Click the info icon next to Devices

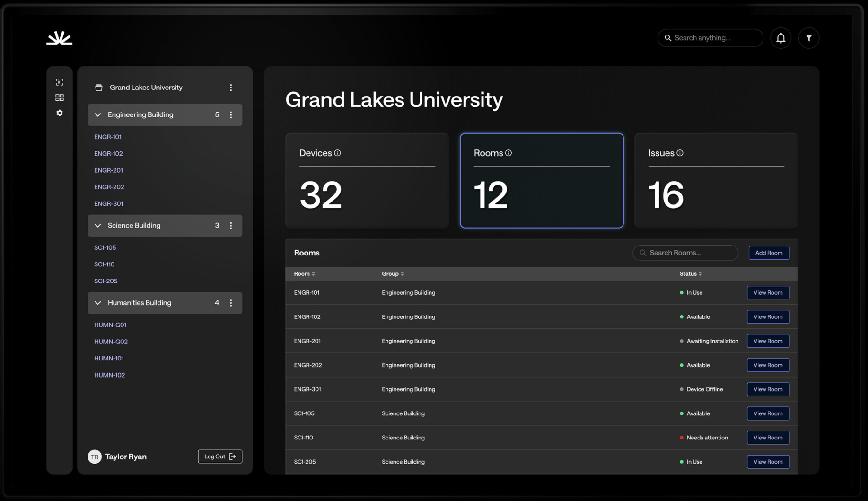[337, 153]
